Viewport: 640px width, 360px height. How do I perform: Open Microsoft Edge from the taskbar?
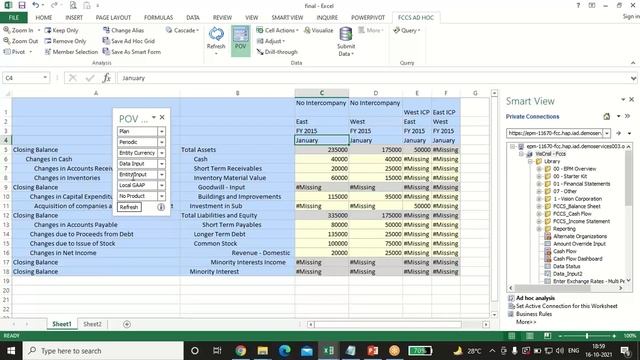click(284, 351)
